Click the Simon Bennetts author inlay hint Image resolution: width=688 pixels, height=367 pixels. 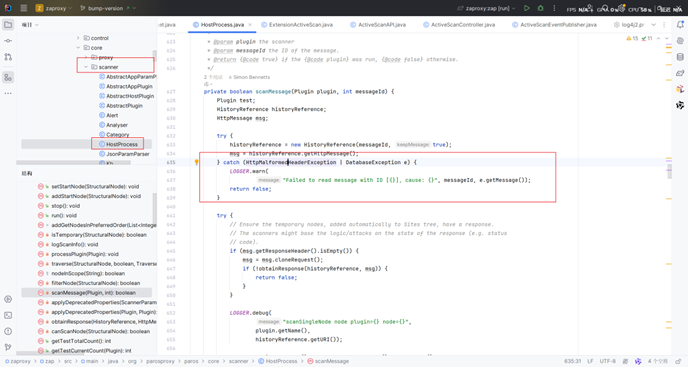(249, 77)
